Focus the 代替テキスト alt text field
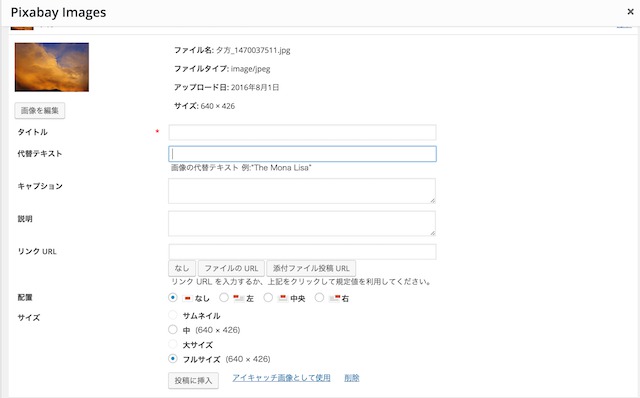This screenshot has width=640, height=398. click(302, 154)
